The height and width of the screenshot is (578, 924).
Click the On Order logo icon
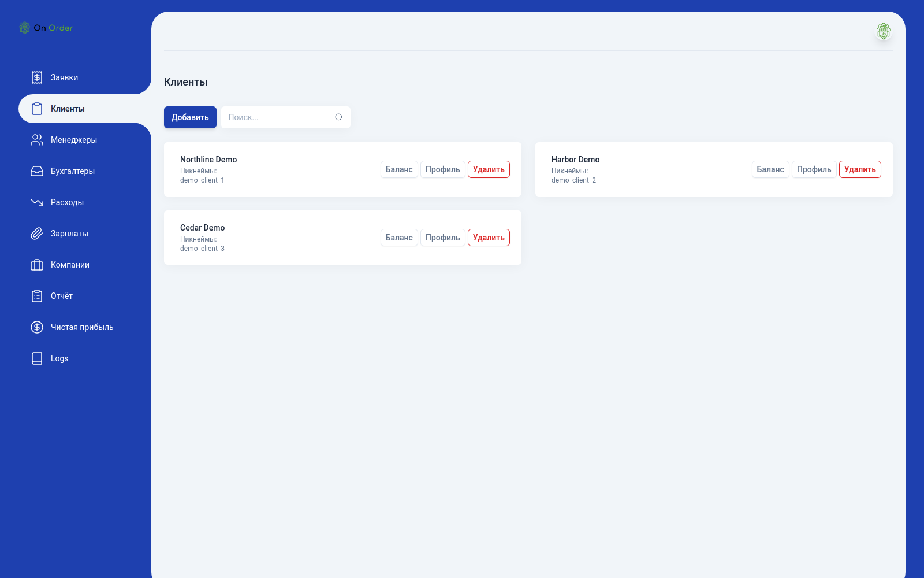pos(24,28)
